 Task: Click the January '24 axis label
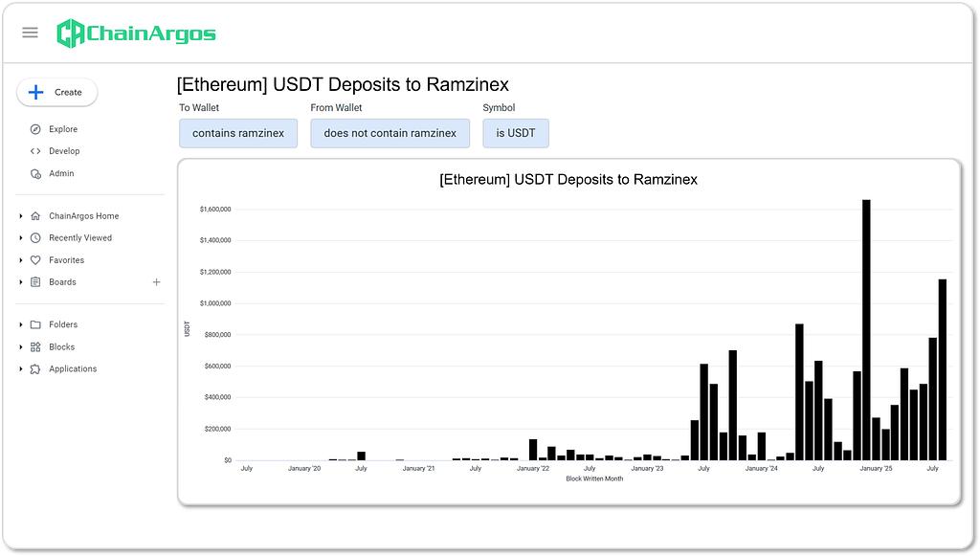click(761, 469)
